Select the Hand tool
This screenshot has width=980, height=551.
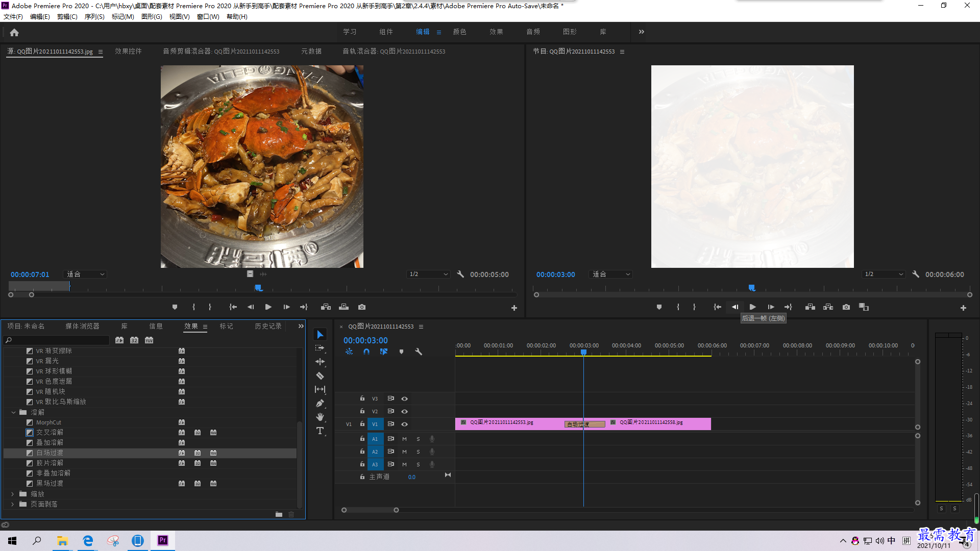(x=320, y=417)
